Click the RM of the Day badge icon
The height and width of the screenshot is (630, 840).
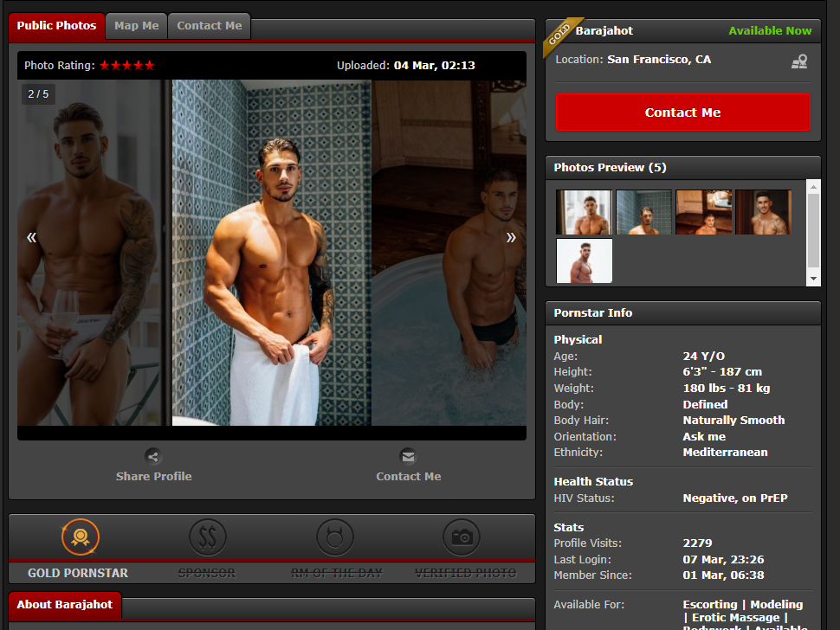click(x=335, y=537)
